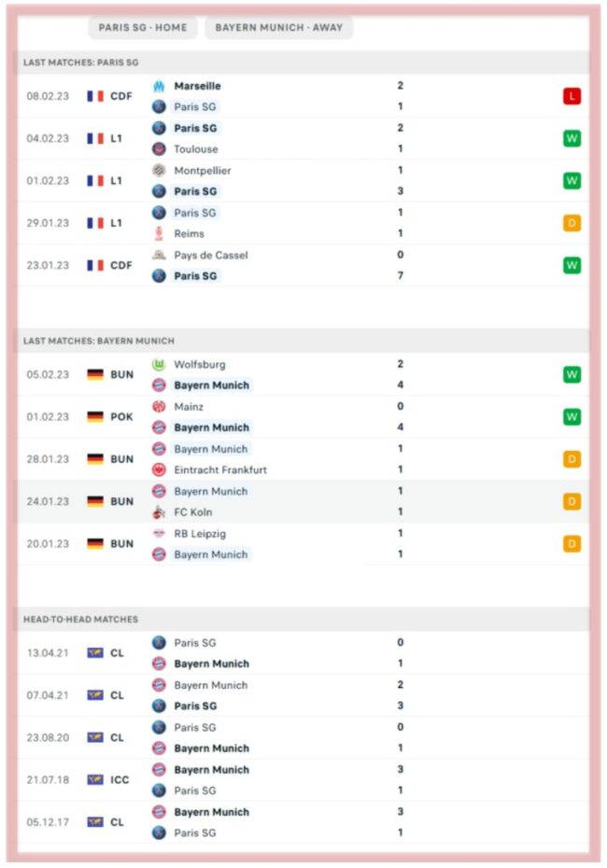607x868 pixels.
Task: Switch to BAYERN MUNICH - AWAY tab
Action: pyautogui.click(x=278, y=28)
